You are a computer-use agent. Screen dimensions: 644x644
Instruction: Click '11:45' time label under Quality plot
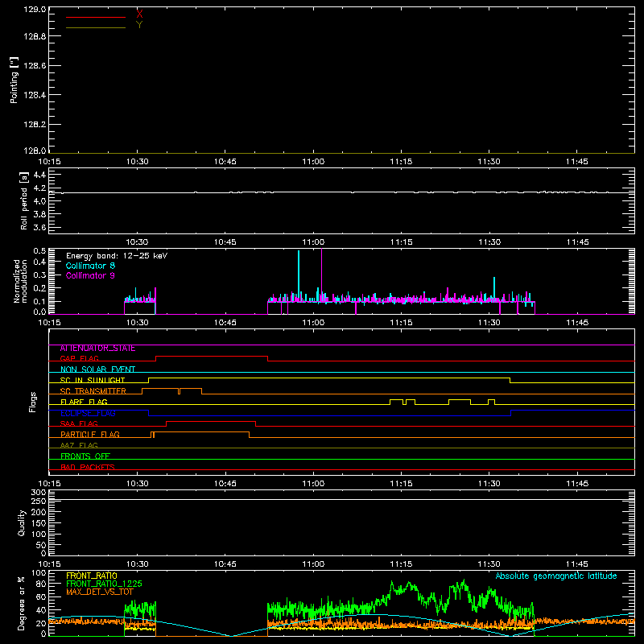[x=577, y=564]
